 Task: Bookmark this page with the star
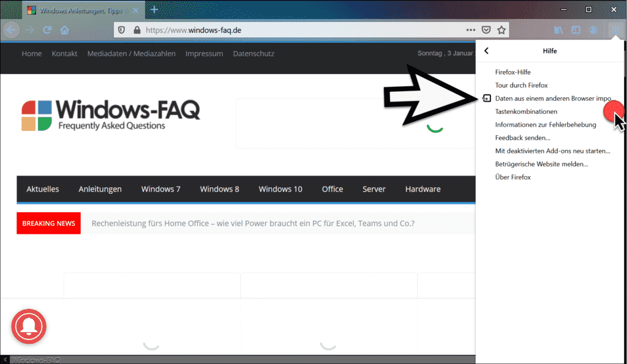tap(501, 30)
